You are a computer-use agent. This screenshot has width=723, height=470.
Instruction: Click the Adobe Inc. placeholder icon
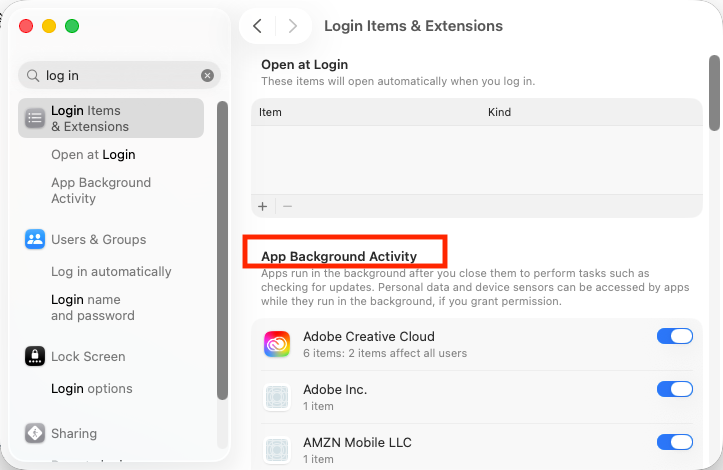point(277,397)
